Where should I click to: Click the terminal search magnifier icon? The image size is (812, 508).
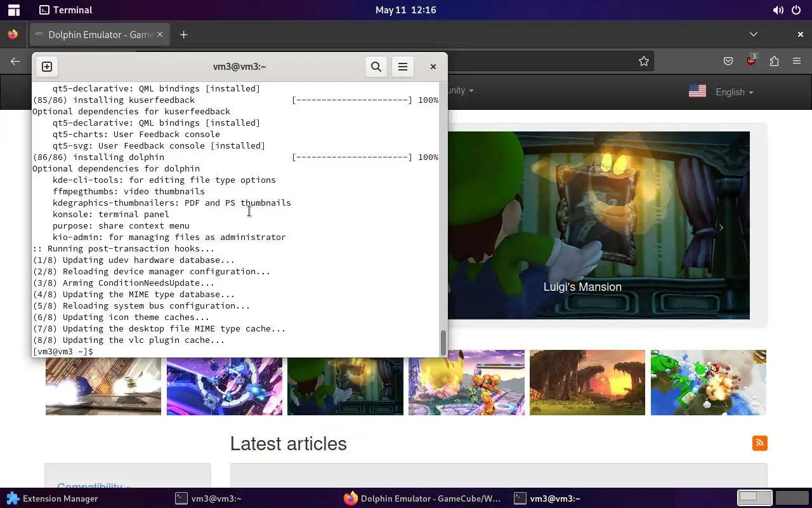(376, 67)
